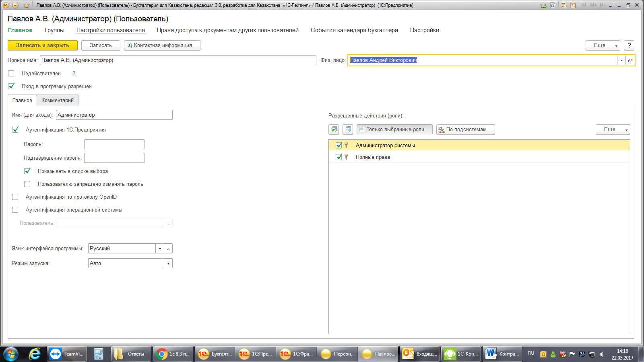The width and height of the screenshot is (644, 362).
Task: Open the Настройки navigation item
Action: tap(425, 30)
